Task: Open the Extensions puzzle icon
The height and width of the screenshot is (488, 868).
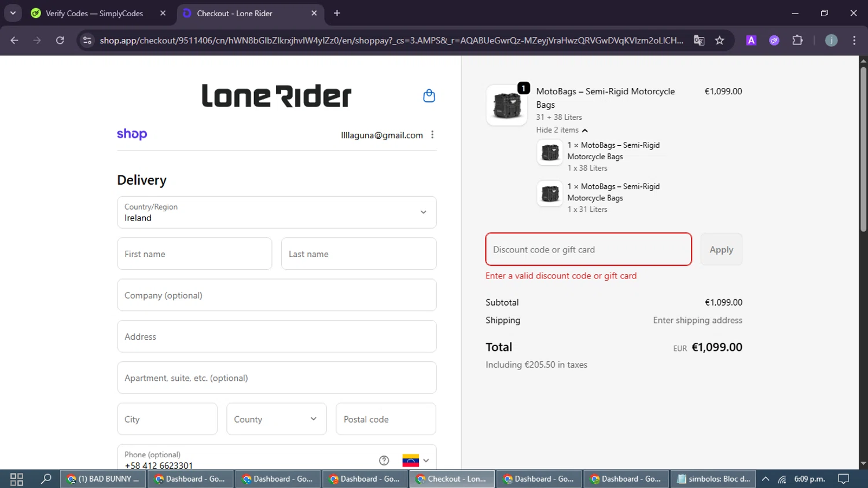Action: (797, 41)
